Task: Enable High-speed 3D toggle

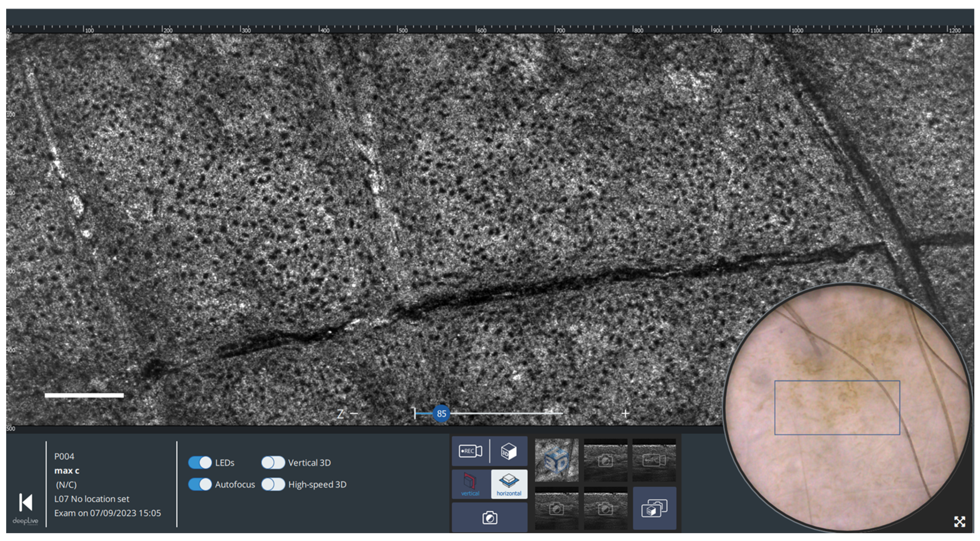Action: [273, 484]
